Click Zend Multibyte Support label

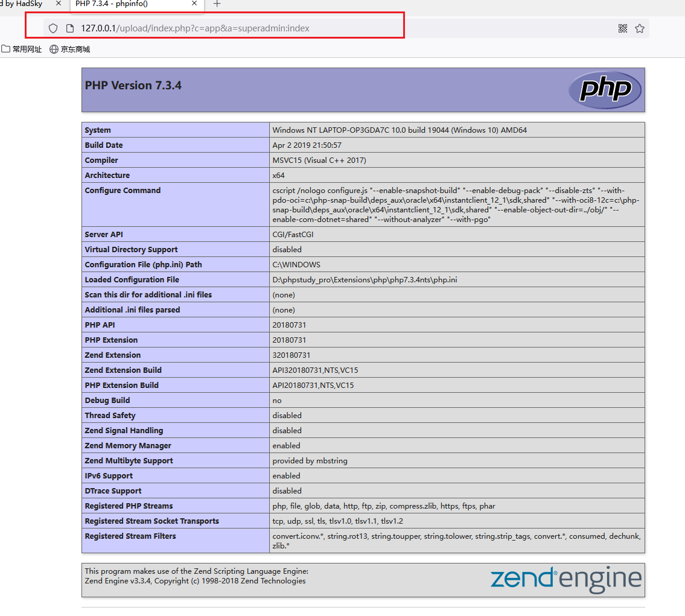pyautogui.click(x=129, y=460)
